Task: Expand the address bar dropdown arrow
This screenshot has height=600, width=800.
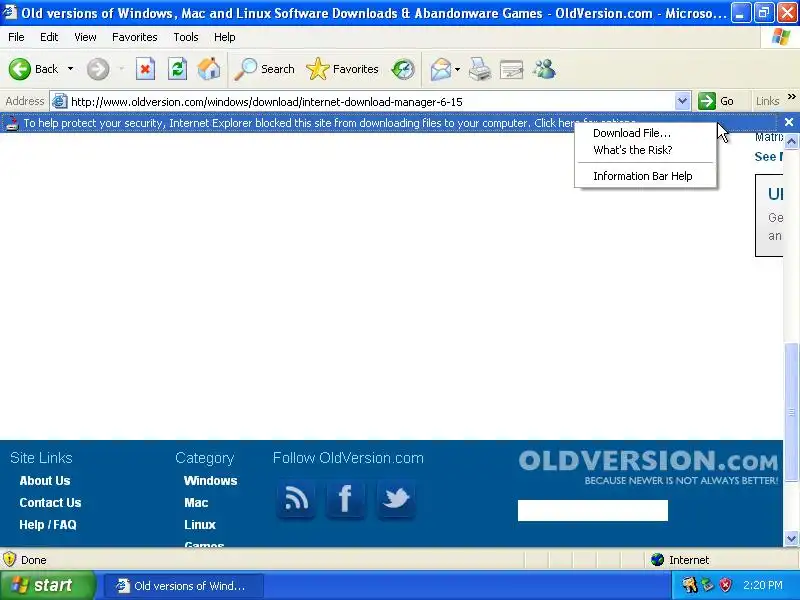Action: pos(682,101)
